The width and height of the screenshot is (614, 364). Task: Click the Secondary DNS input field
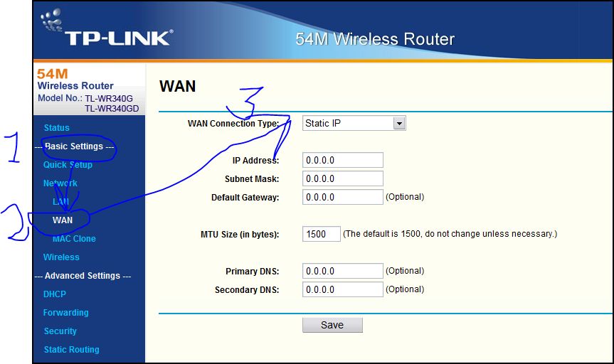point(343,289)
